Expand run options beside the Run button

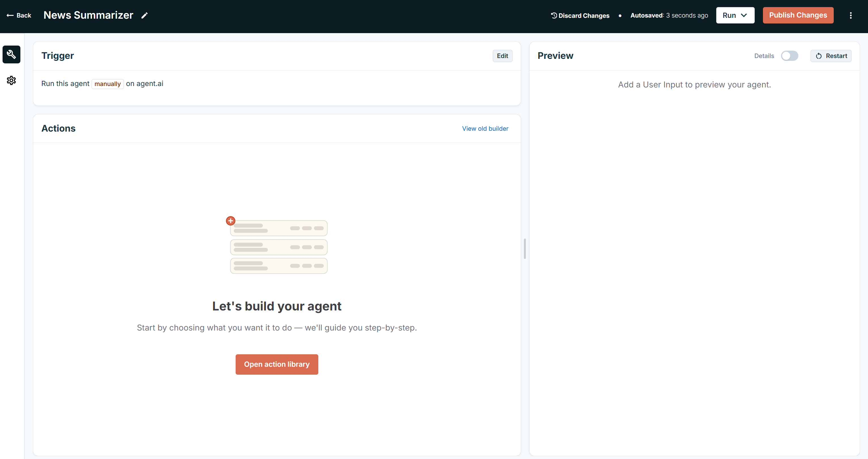pos(744,15)
